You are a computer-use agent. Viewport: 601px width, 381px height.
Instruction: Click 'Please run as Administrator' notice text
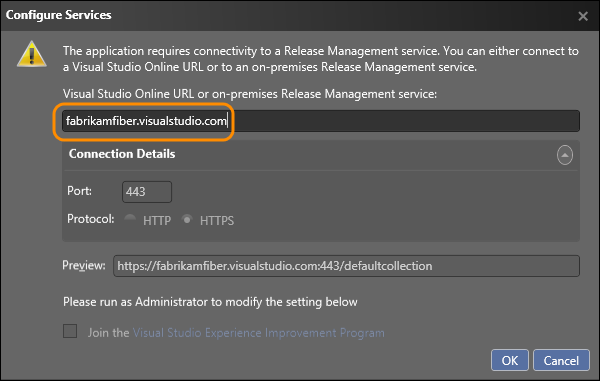pyautogui.click(x=210, y=302)
